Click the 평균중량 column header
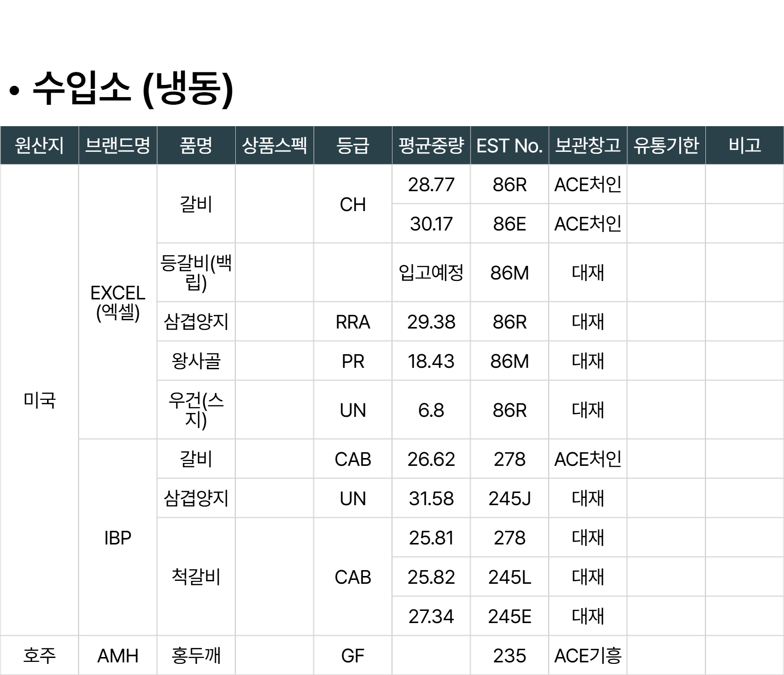This screenshot has width=784, height=675. (x=431, y=145)
